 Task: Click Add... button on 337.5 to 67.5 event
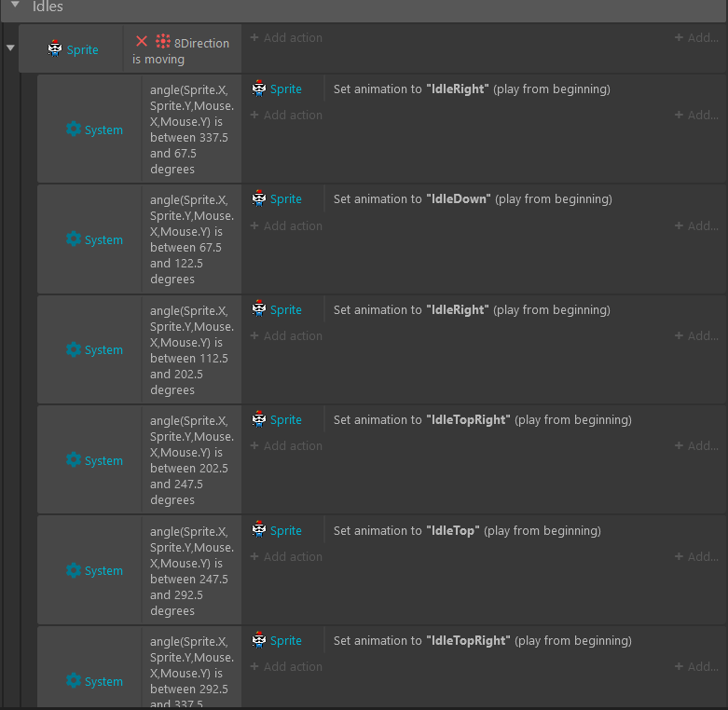click(696, 115)
